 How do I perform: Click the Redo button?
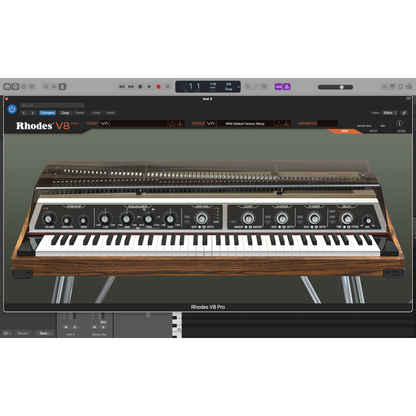(x=110, y=113)
